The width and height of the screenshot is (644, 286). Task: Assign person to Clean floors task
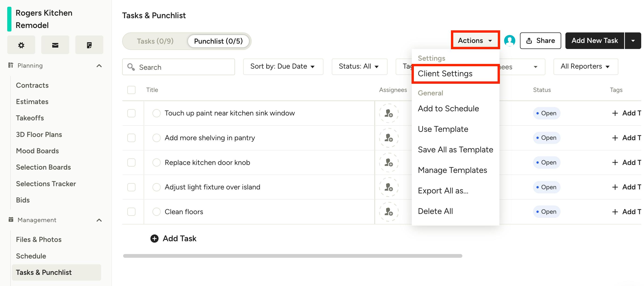(388, 212)
